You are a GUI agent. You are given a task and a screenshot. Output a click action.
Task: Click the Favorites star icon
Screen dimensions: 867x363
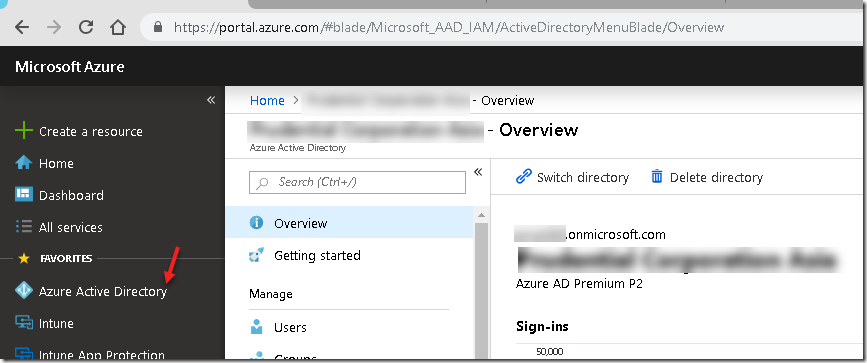pyautogui.click(x=24, y=258)
